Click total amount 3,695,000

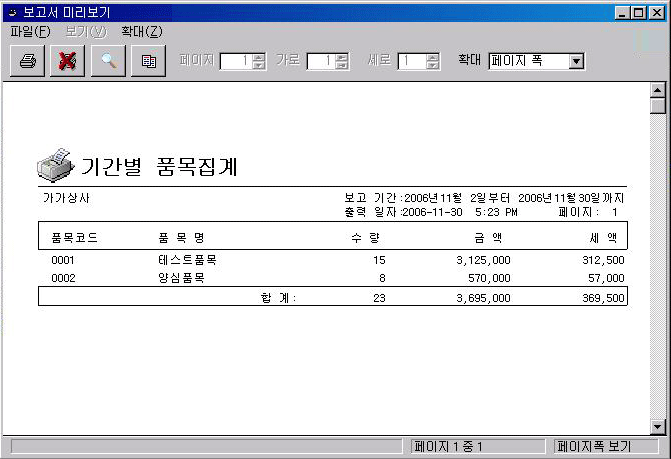click(x=483, y=298)
